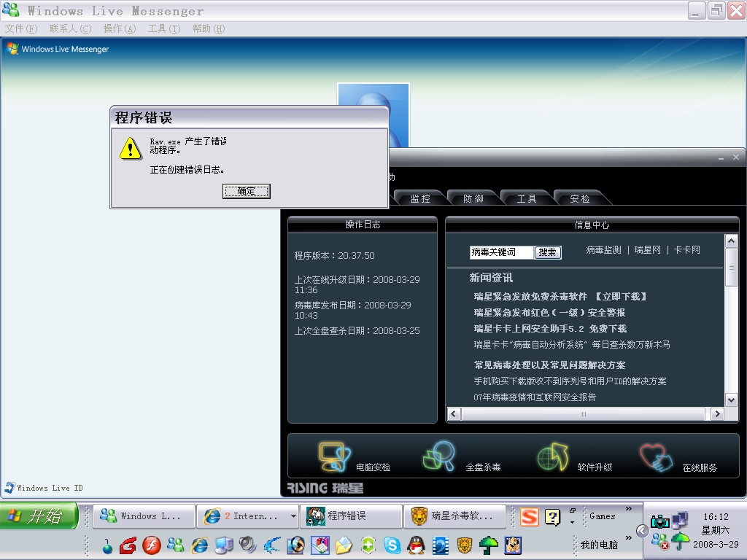
Task: Open 瑞星紧急发布红色(一级)安全警报 news link
Action: point(549,313)
